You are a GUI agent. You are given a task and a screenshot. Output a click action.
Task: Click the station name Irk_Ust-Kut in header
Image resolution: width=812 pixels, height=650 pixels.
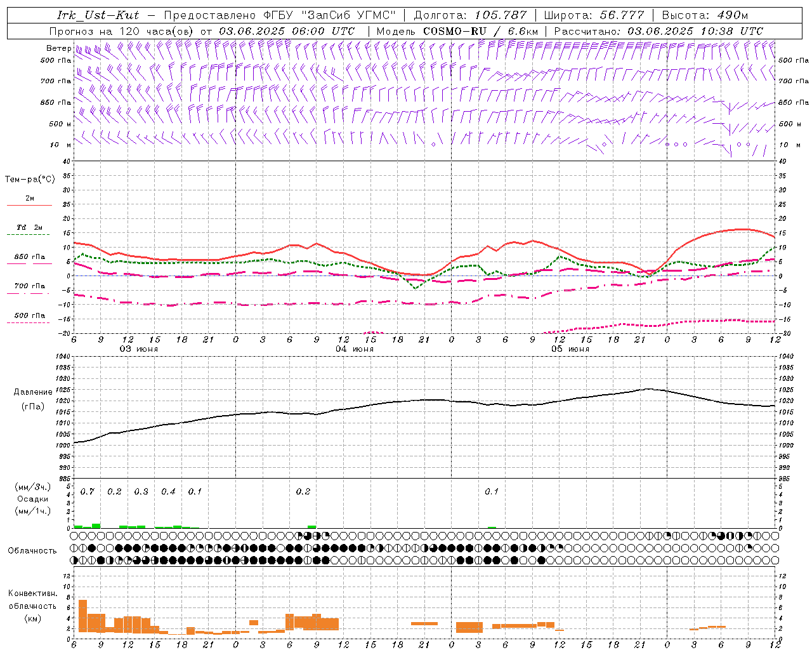click(x=98, y=15)
